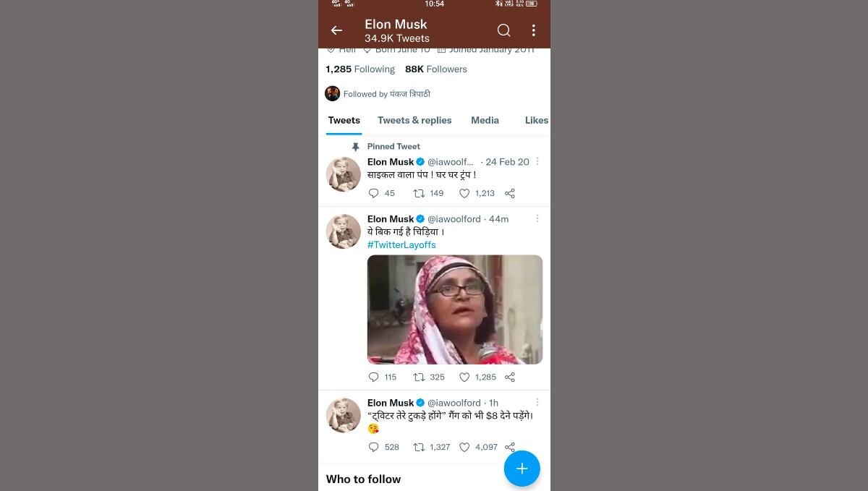Open the tweet image of woman
The height and width of the screenshot is (491, 868).
(x=455, y=309)
